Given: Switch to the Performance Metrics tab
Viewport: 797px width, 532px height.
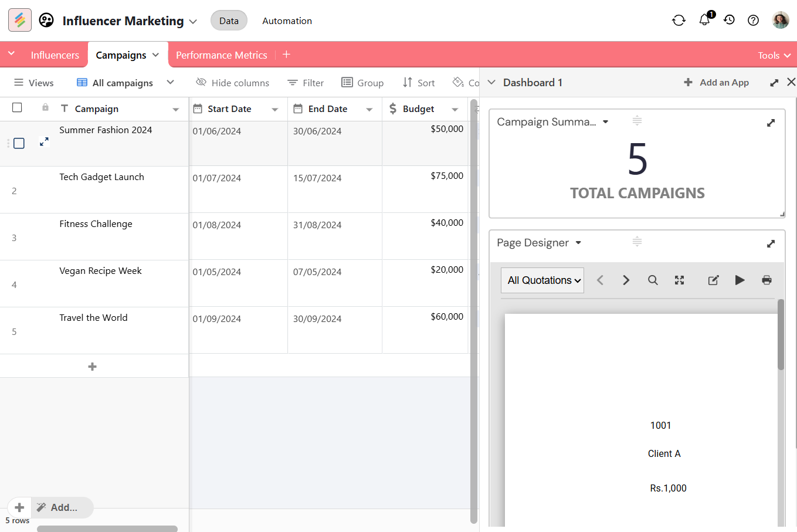Looking at the screenshot, I should click(221, 55).
